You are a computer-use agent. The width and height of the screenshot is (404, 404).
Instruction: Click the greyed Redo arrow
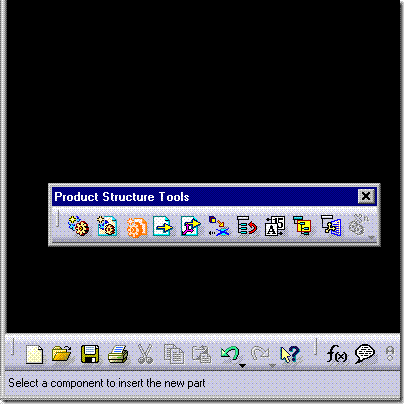pyautogui.click(x=260, y=353)
